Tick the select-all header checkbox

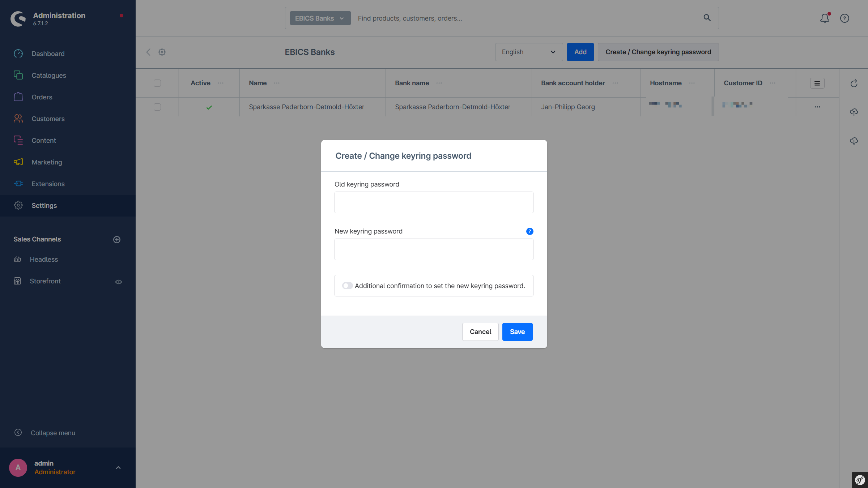pyautogui.click(x=157, y=83)
